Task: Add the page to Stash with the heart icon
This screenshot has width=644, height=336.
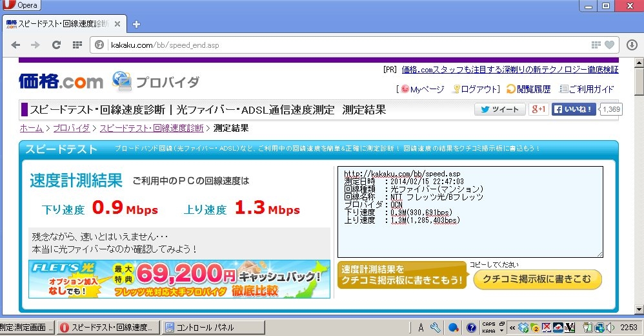Action: click(x=610, y=45)
